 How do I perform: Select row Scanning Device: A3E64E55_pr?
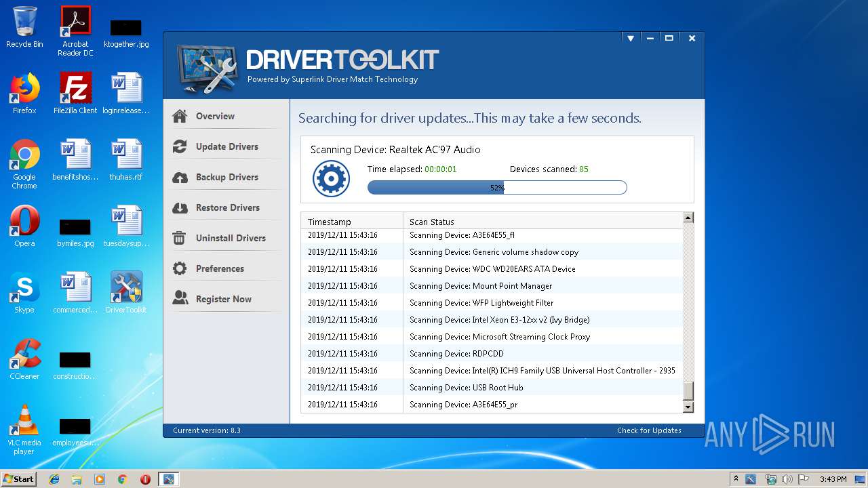(492, 405)
